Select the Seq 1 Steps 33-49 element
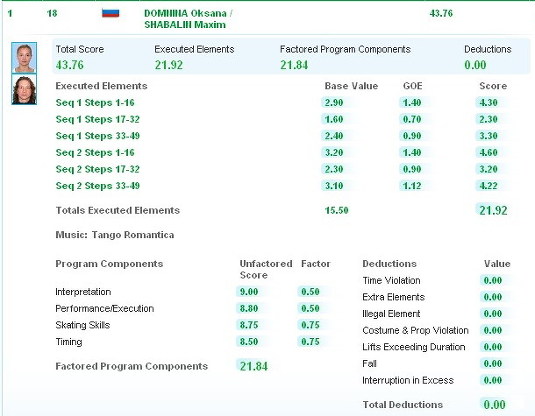535x416 pixels. coord(98,136)
